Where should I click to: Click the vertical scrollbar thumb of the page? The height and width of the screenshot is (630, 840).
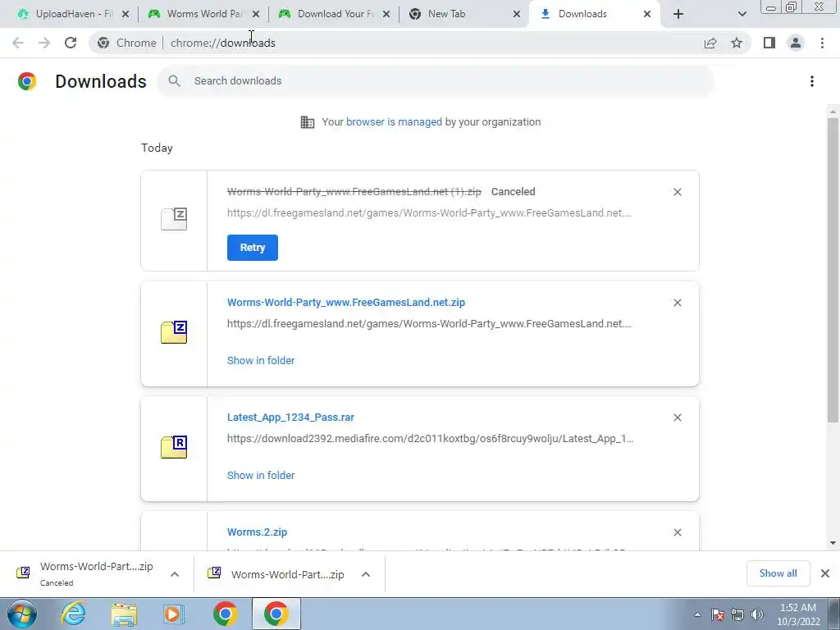point(833,268)
